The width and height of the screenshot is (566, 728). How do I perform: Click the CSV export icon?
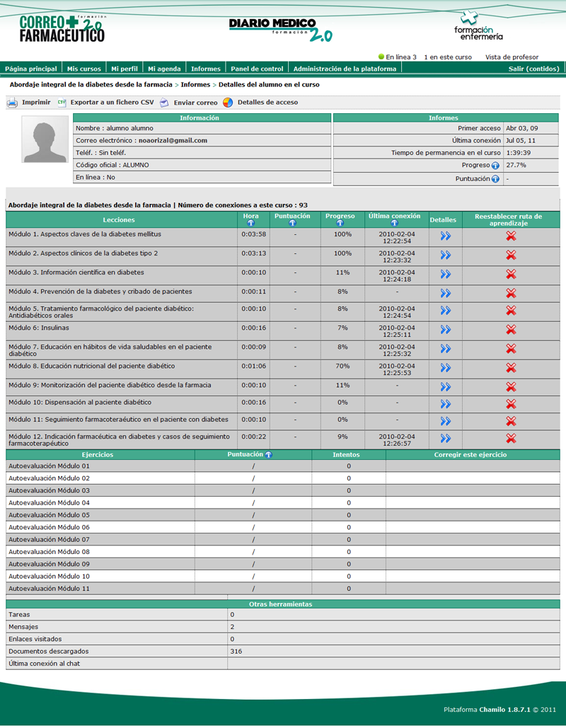(62, 103)
